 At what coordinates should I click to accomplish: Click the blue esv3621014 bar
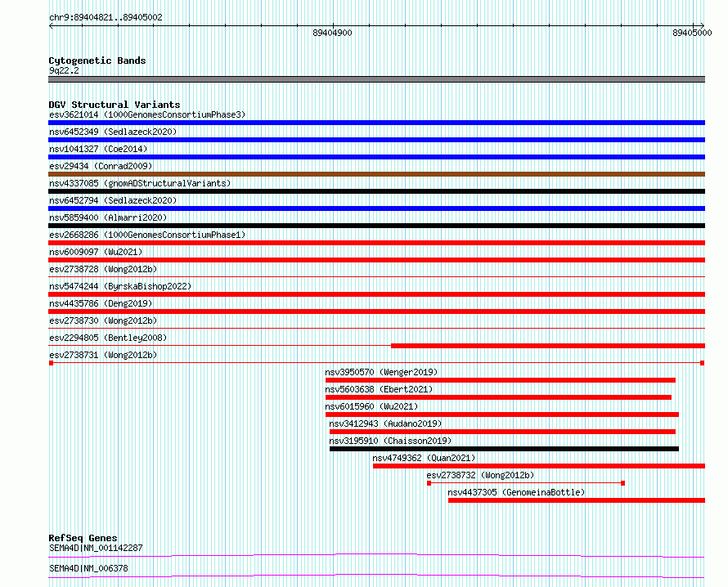[376, 123]
